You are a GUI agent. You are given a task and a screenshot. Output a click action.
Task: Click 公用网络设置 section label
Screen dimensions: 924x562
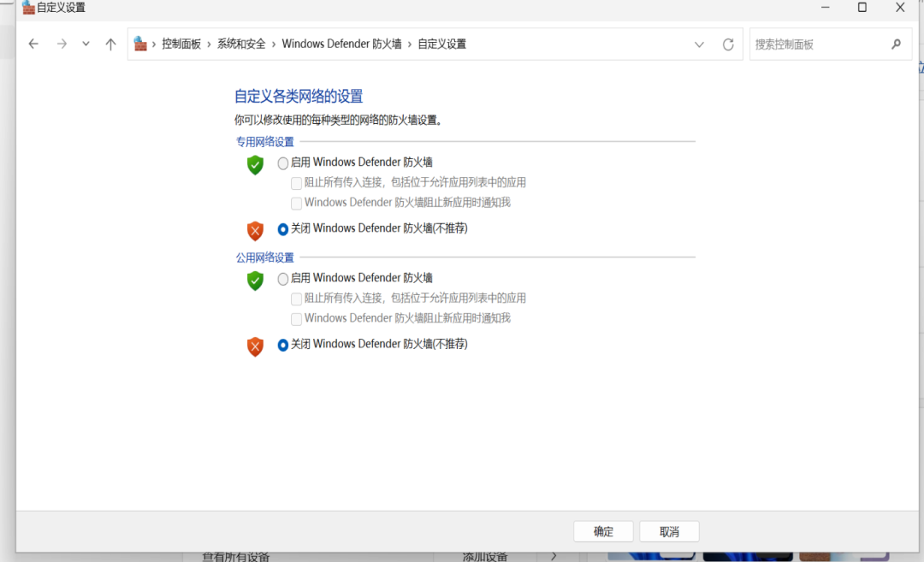pos(265,257)
